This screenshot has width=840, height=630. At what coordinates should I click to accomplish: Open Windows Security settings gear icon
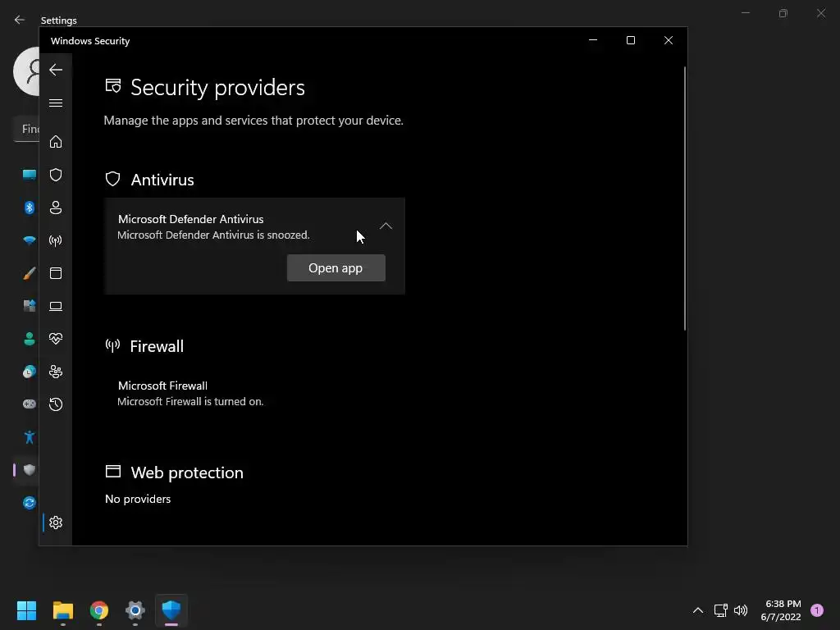(x=56, y=523)
